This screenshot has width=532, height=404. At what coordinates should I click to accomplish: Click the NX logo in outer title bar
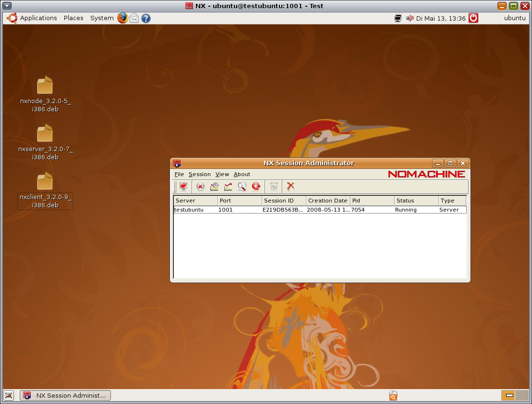click(x=189, y=6)
